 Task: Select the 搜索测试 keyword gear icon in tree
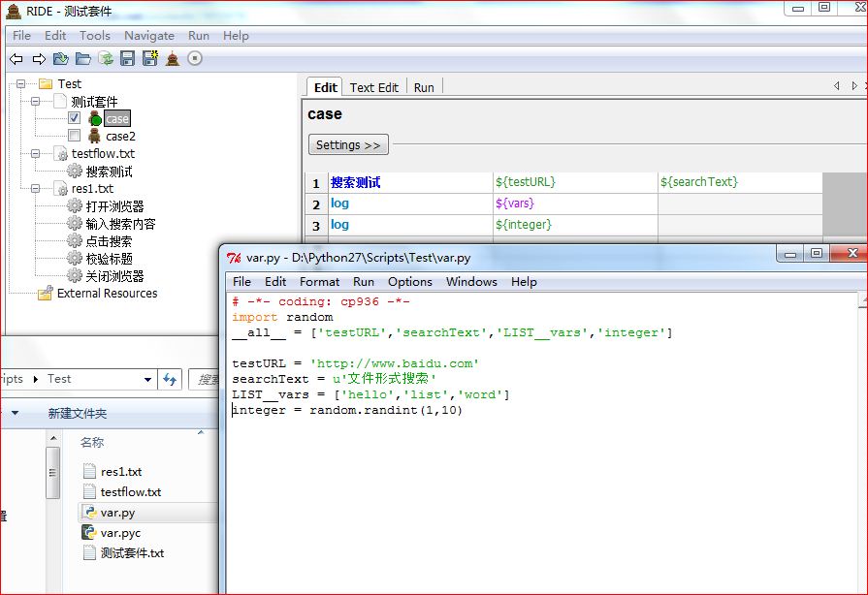(75, 172)
